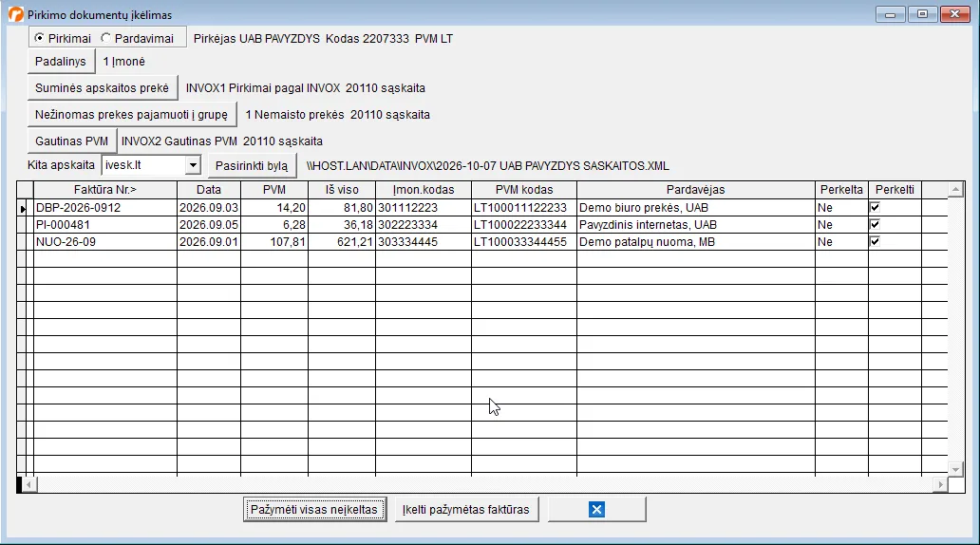Click total amount 36,18
The image size is (980, 545).
pyautogui.click(x=342, y=224)
